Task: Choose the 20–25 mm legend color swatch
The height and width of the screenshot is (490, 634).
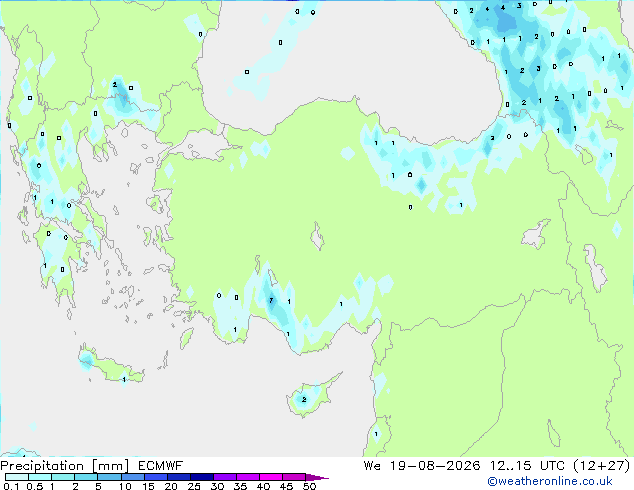Action: pos(178,477)
